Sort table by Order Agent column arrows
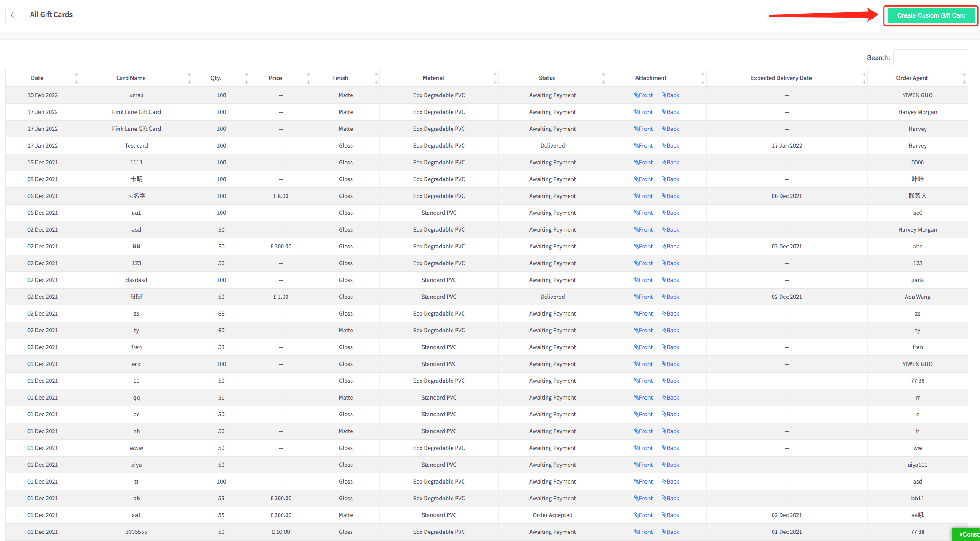The height and width of the screenshot is (541, 980). point(964,78)
